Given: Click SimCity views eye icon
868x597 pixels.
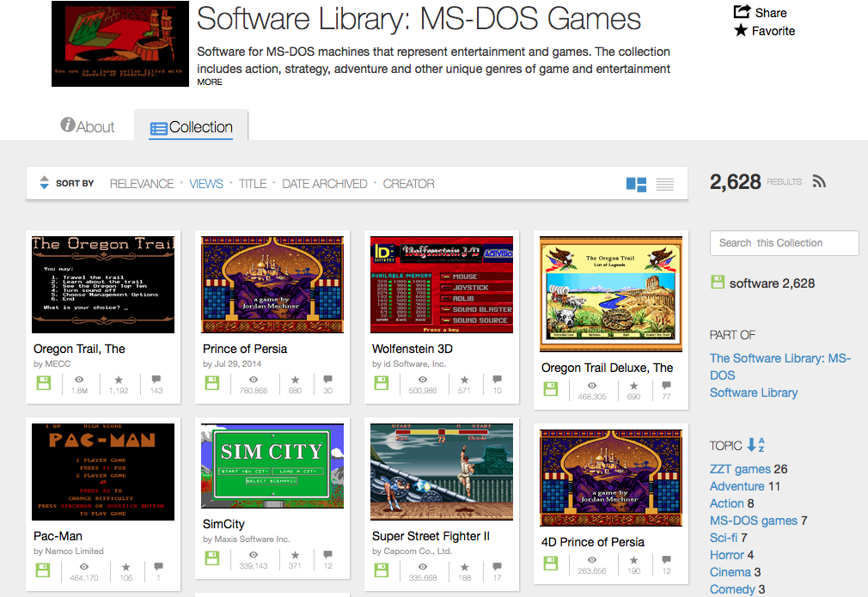Looking at the screenshot, I should tap(253, 554).
